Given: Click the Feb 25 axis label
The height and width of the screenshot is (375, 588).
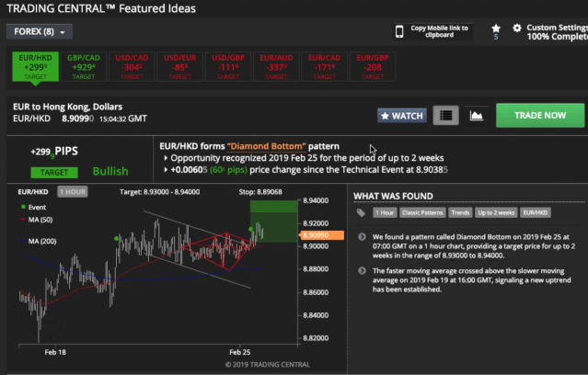Looking at the screenshot, I should point(240,352).
